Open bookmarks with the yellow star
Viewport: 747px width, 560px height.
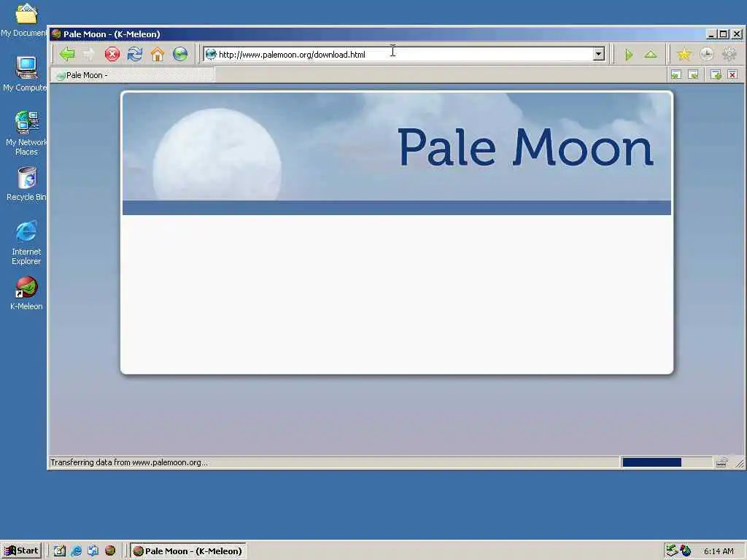(684, 54)
